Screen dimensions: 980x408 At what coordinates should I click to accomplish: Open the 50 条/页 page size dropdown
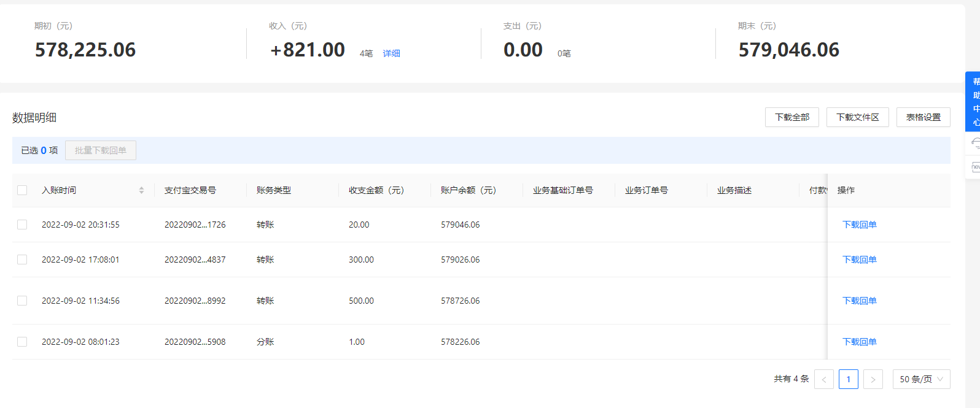pyautogui.click(x=921, y=379)
